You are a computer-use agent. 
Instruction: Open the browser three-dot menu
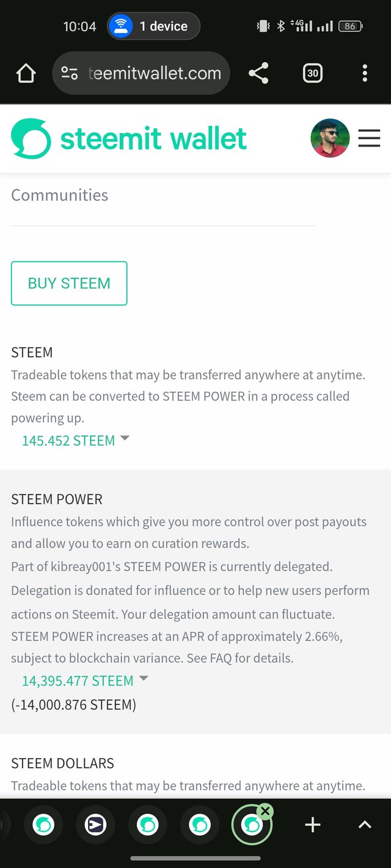[365, 74]
